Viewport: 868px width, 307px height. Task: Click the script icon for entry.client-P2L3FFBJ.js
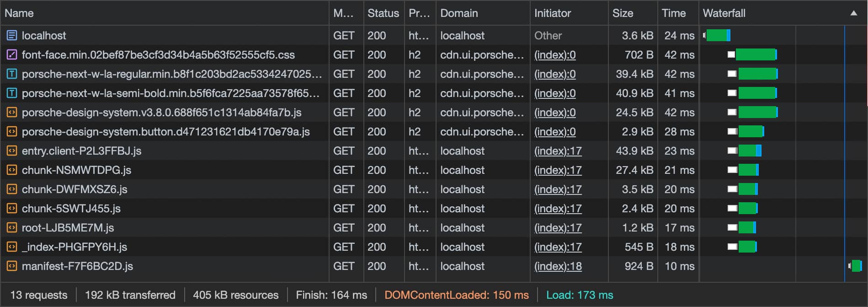tap(12, 151)
